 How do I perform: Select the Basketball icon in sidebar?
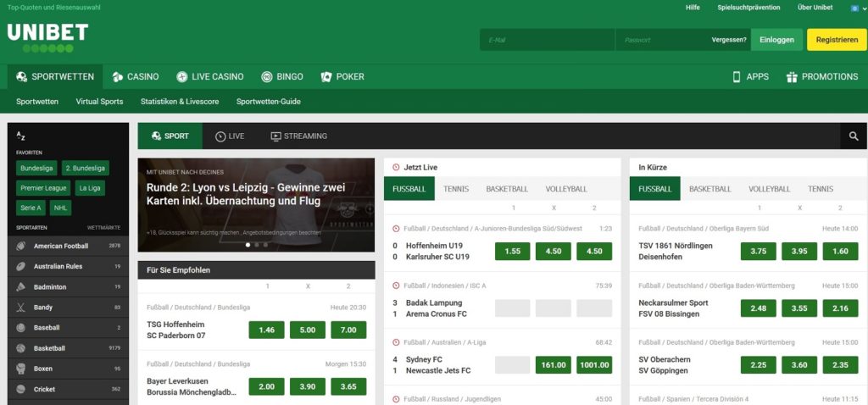pos(21,348)
